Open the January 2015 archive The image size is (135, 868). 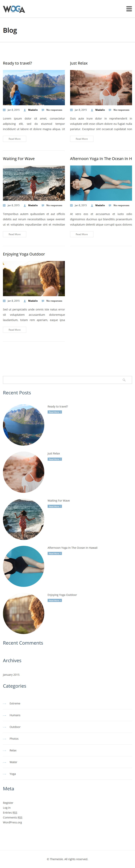coord(11,675)
